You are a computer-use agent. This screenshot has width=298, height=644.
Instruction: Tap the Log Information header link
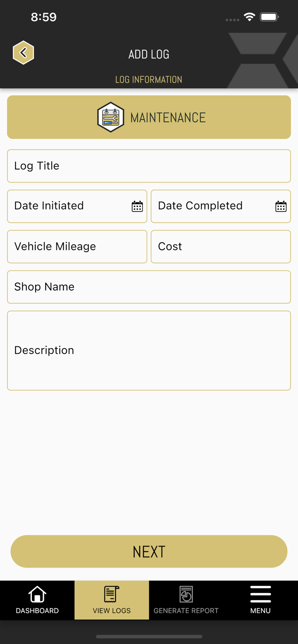149,79
